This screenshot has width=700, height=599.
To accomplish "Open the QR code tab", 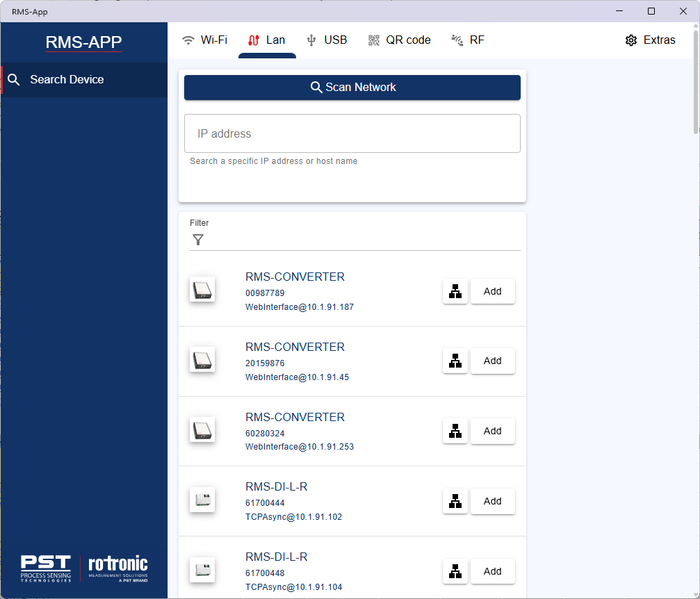I will [x=400, y=40].
